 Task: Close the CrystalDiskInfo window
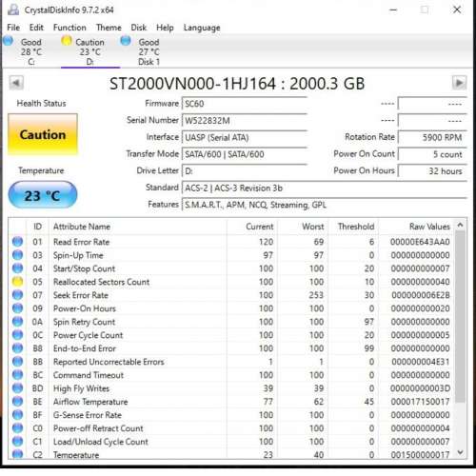tap(457, 10)
